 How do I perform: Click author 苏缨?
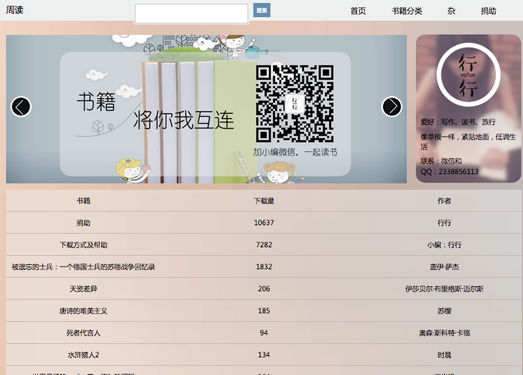pyautogui.click(x=444, y=311)
